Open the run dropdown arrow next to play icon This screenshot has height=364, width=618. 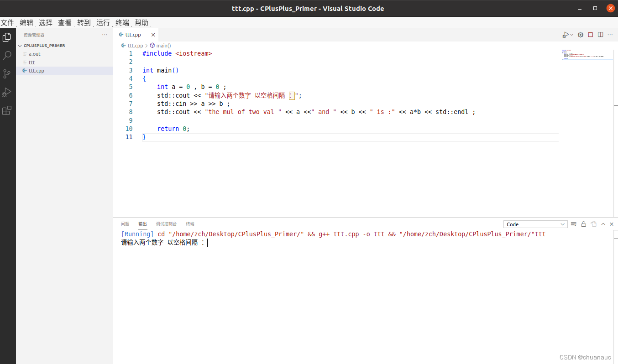click(x=571, y=35)
